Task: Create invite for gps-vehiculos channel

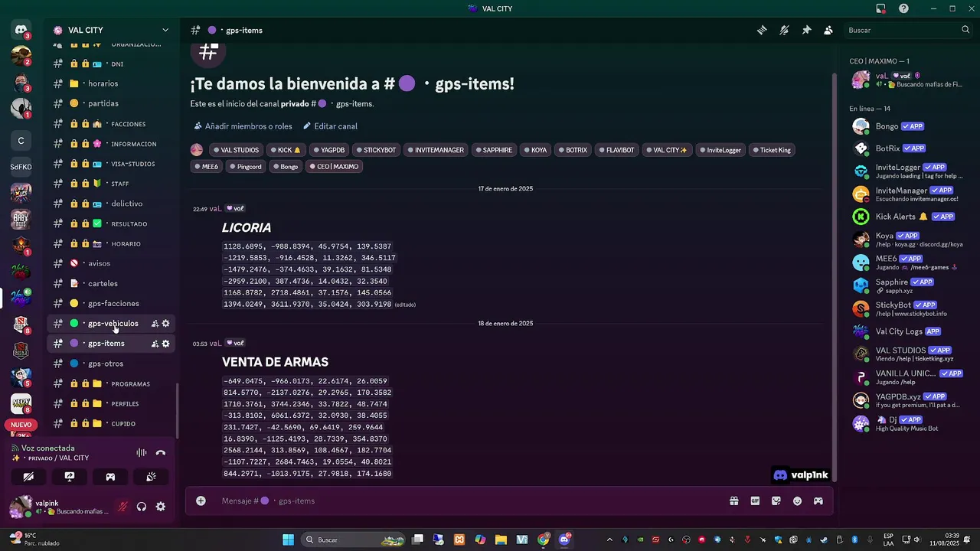Action: tap(155, 324)
